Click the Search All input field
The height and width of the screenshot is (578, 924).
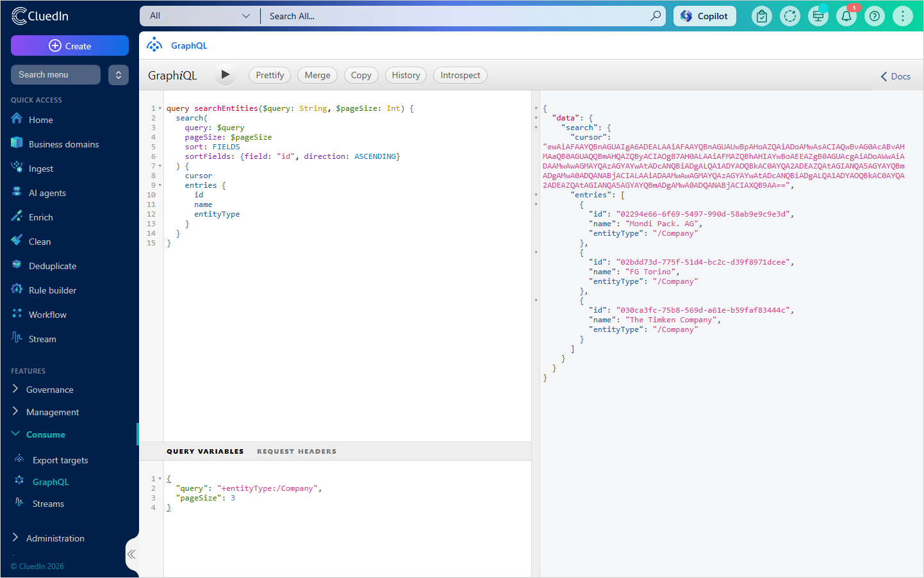(x=455, y=16)
